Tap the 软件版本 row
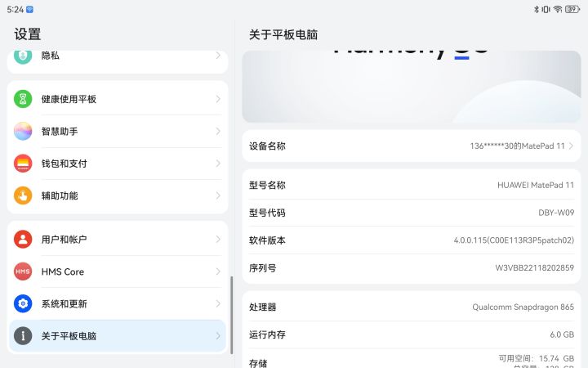Viewport: 588px width, 368px height. coord(412,240)
